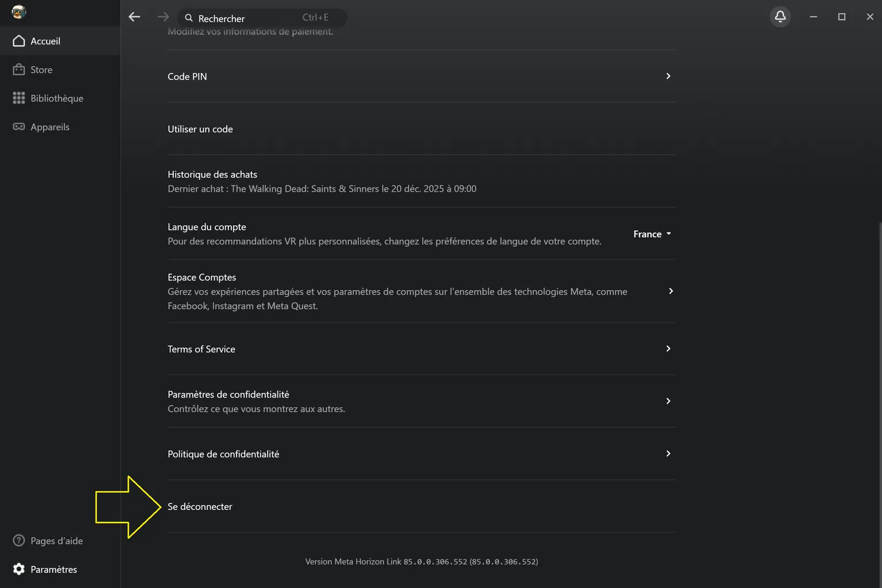Open the notifications bell
Image resolution: width=882 pixels, height=588 pixels.
click(x=780, y=17)
